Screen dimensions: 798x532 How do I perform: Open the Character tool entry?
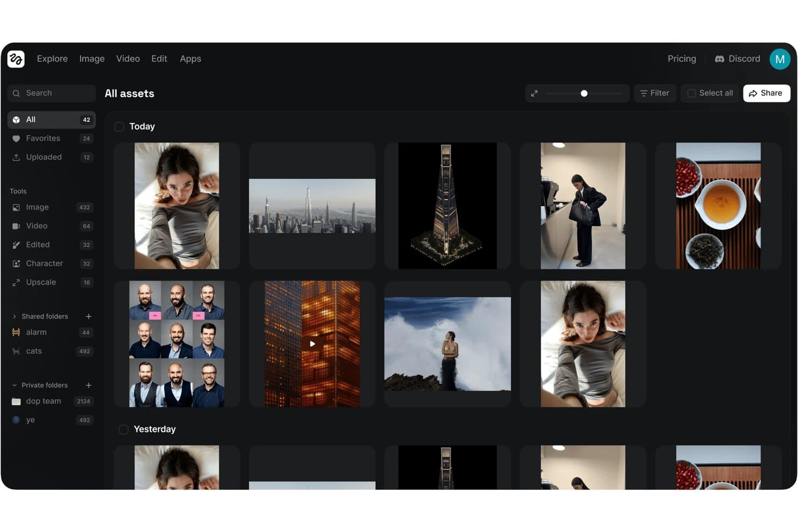pos(52,264)
